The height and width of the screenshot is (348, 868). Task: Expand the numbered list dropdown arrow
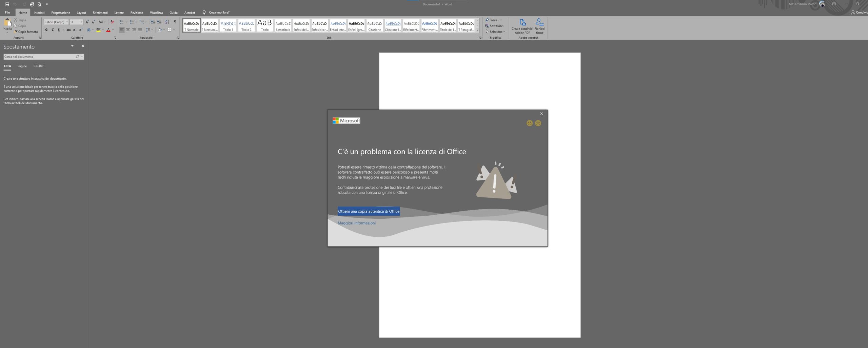(x=136, y=22)
